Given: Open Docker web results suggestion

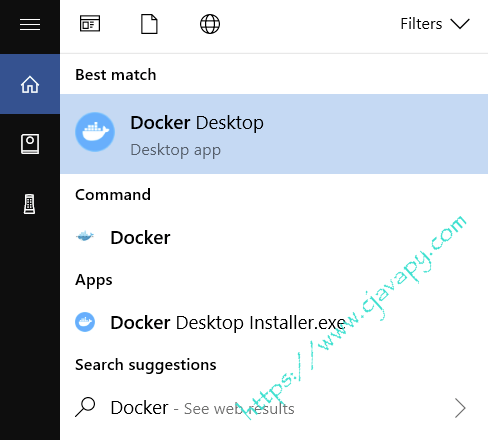Looking at the screenshot, I should [x=274, y=408].
